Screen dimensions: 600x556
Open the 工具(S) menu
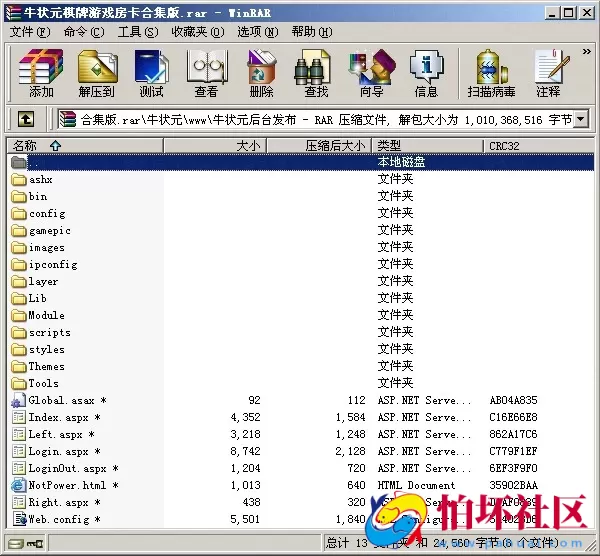[x=138, y=32]
